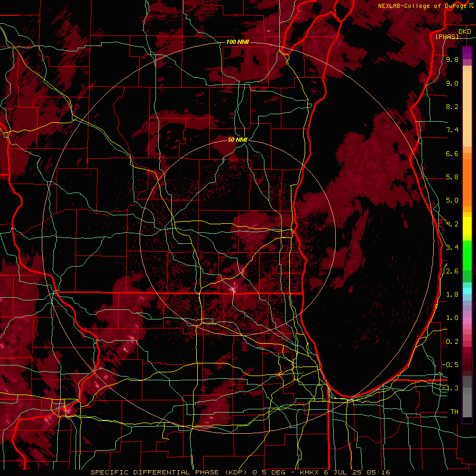Click the DKD label above color scale
476x476 pixels.
point(465,32)
